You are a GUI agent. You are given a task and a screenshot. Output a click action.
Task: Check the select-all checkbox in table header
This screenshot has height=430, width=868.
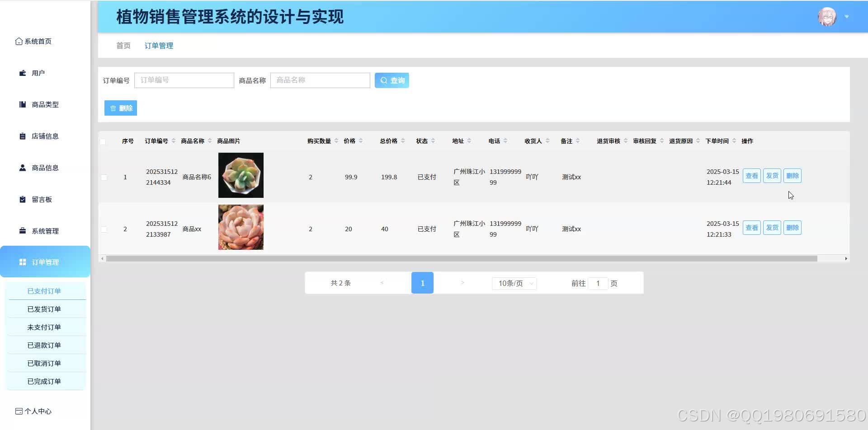(104, 141)
